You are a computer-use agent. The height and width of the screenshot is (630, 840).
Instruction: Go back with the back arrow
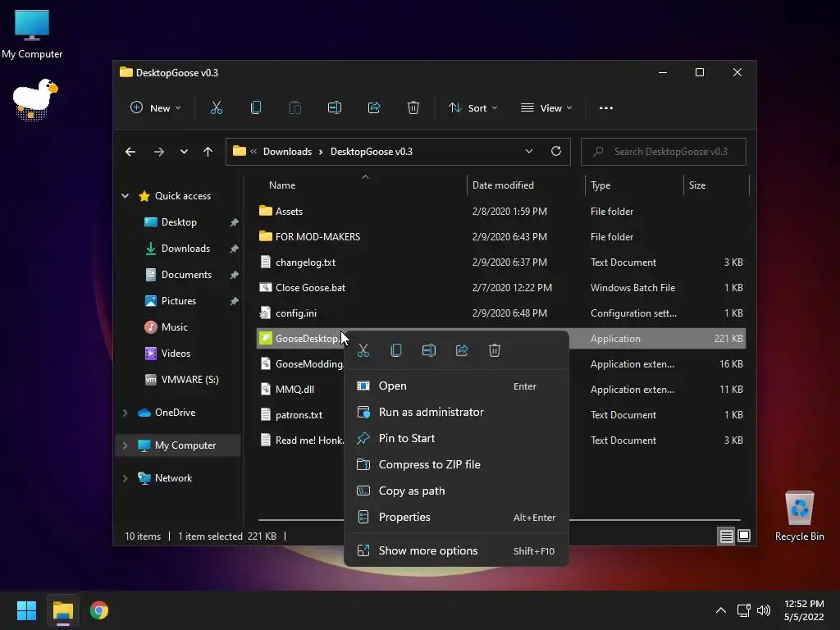tap(130, 152)
